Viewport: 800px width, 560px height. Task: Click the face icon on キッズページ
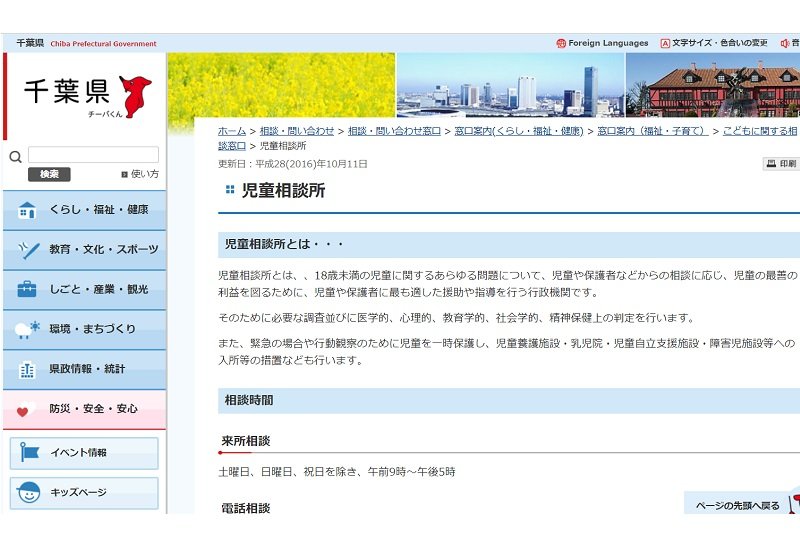(x=30, y=493)
